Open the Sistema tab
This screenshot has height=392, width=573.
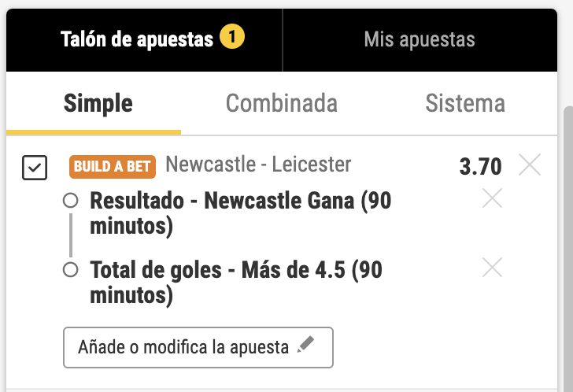465,103
